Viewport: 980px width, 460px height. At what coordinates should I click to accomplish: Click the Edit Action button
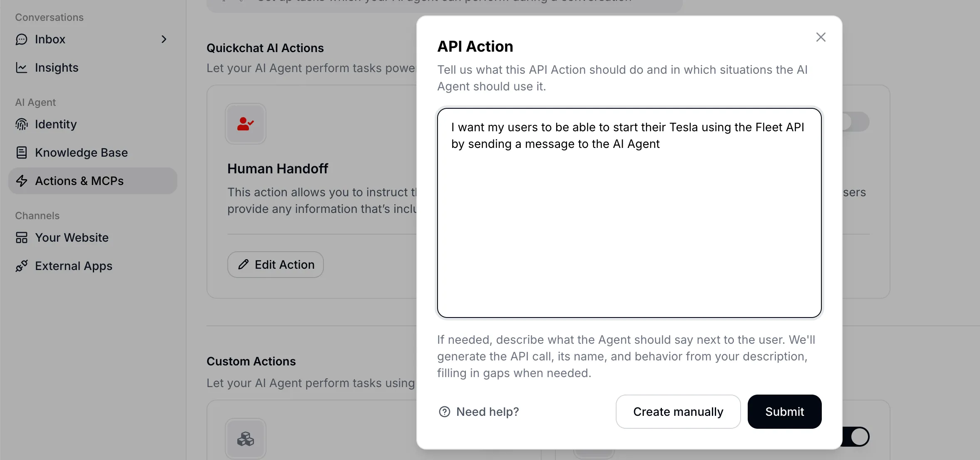tap(275, 264)
